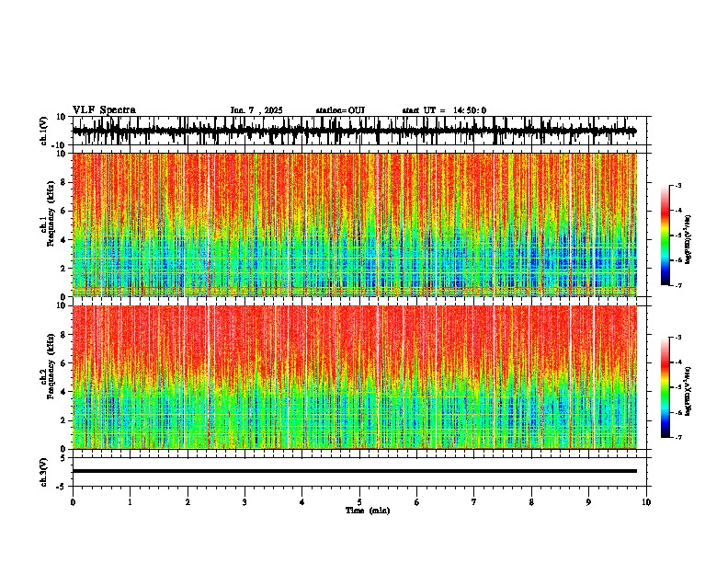Click the 'VLF Spectra' title text
This screenshot has height=563, width=728.
(x=104, y=110)
